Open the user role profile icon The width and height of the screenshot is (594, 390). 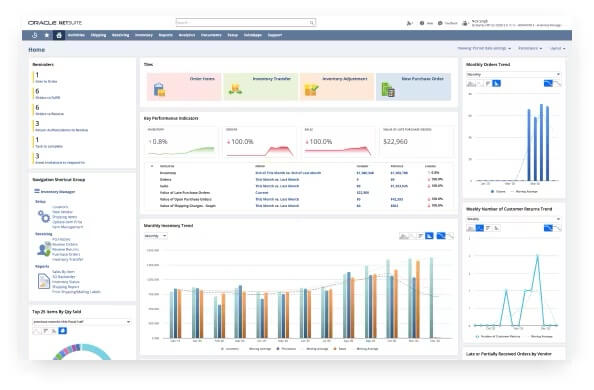(465, 23)
